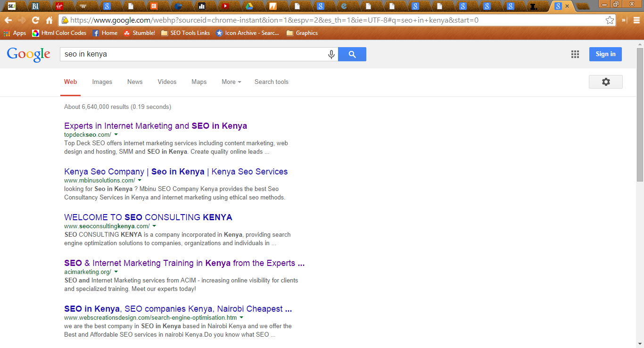Open a new tab with the new-tab button
The image size is (644, 348).
tap(583, 7)
